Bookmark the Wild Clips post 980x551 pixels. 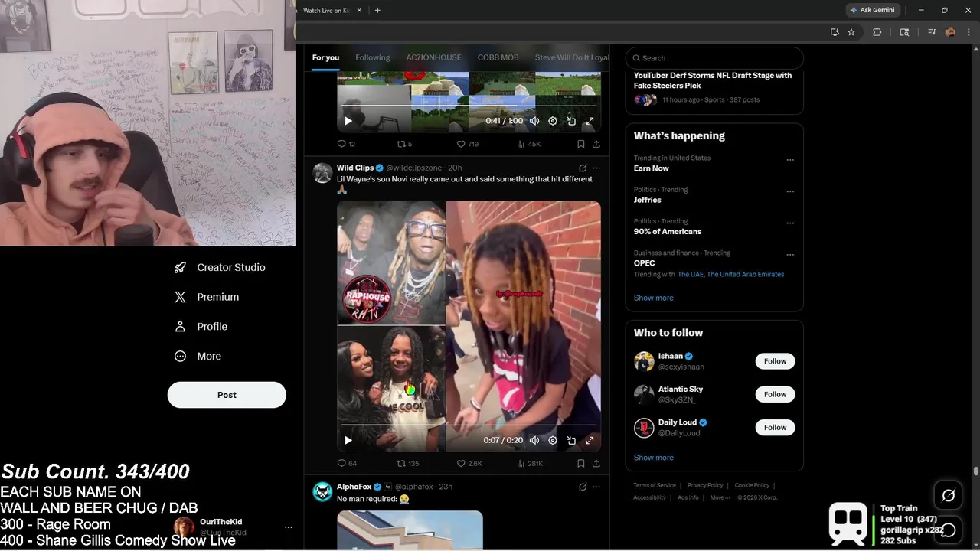[x=580, y=463]
